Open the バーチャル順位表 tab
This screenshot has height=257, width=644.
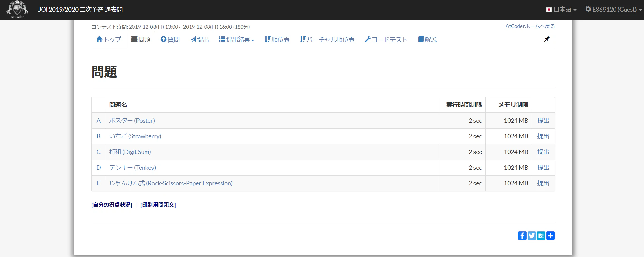pyautogui.click(x=327, y=40)
